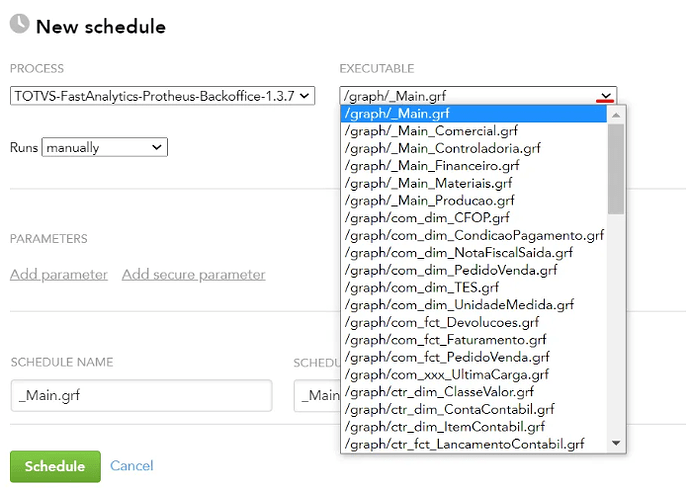Open the Process dropdown for TOTVS-FastAnalytics
Image resolution: width=690 pixels, height=491 pixels.
click(x=162, y=96)
